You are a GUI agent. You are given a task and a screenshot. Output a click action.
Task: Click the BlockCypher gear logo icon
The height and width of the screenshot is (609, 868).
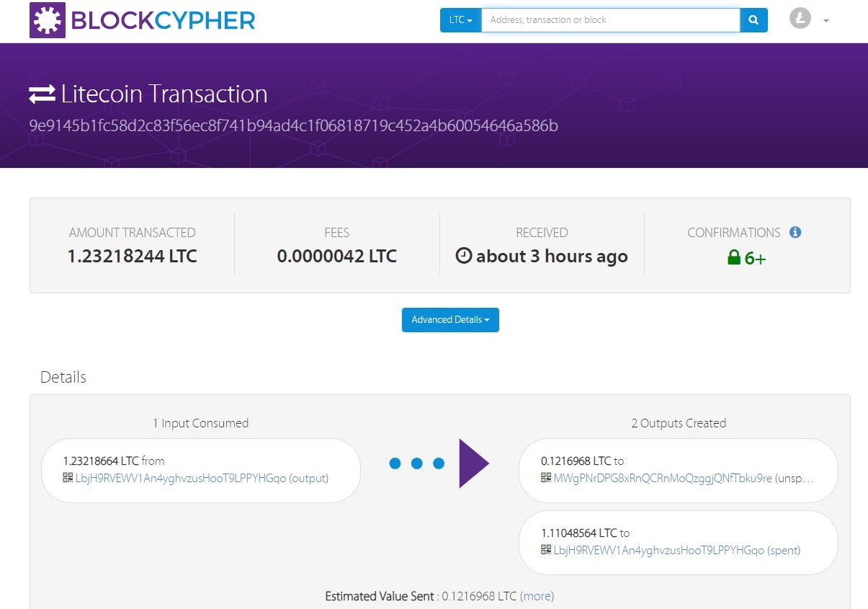[x=48, y=20]
